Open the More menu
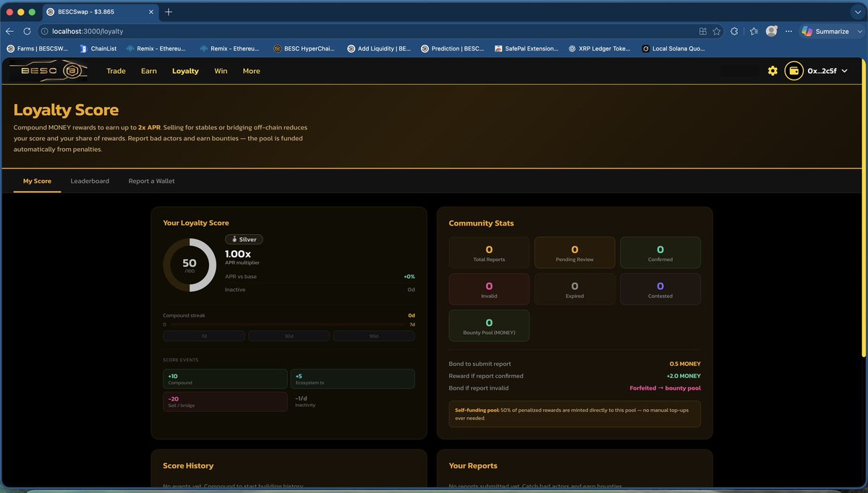The height and width of the screenshot is (493, 868). coord(251,71)
